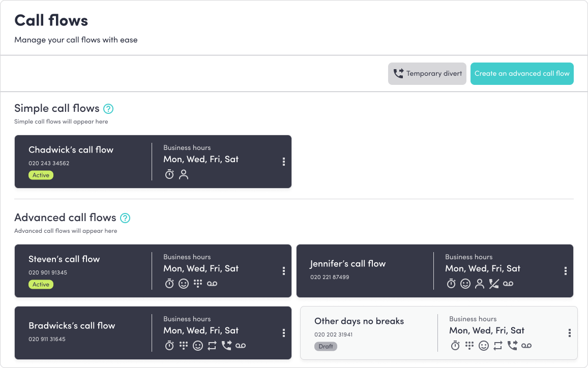The image size is (588, 368).
Task: Click the Active badge on Steven's call flow
Action: [41, 285]
